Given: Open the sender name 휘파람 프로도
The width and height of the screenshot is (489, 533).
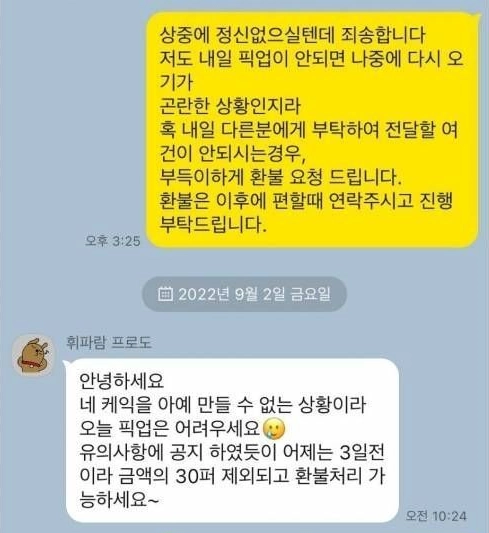Looking at the screenshot, I should tap(109, 343).
